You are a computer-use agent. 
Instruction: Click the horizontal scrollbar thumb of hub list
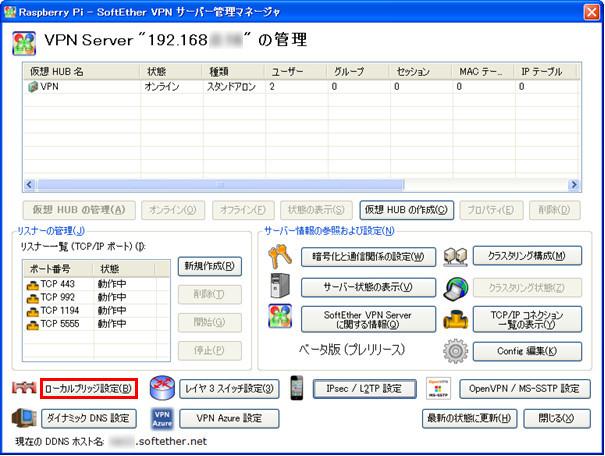click(x=220, y=185)
